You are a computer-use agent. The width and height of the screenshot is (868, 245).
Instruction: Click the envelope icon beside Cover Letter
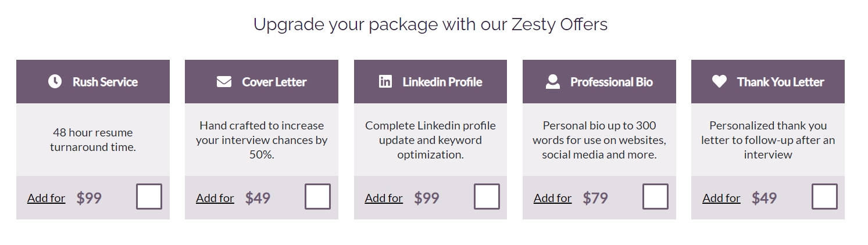224,82
